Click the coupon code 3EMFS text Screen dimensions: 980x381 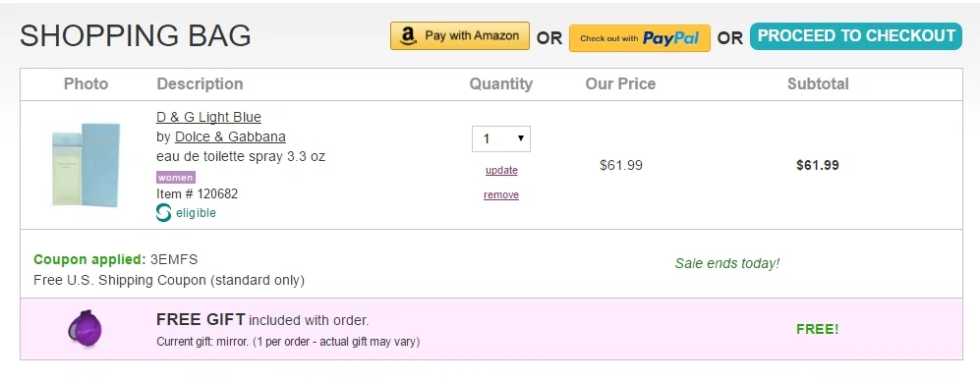click(x=174, y=259)
